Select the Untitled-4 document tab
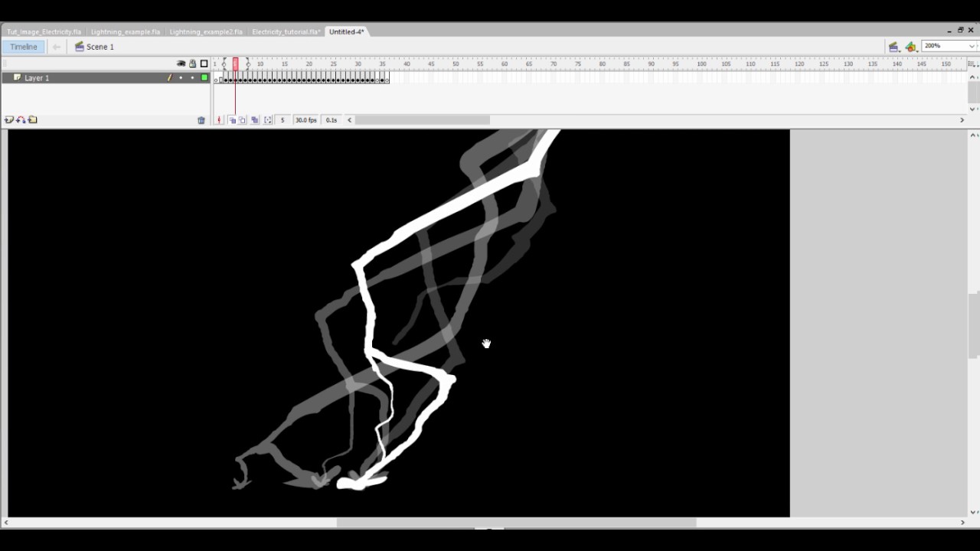This screenshot has height=551, width=980. (347, 31)
